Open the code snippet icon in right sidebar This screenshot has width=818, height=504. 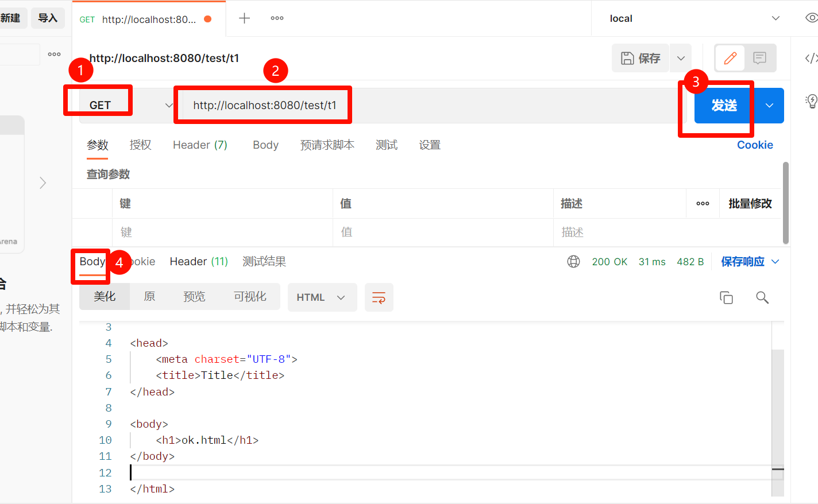coord(811,58)
